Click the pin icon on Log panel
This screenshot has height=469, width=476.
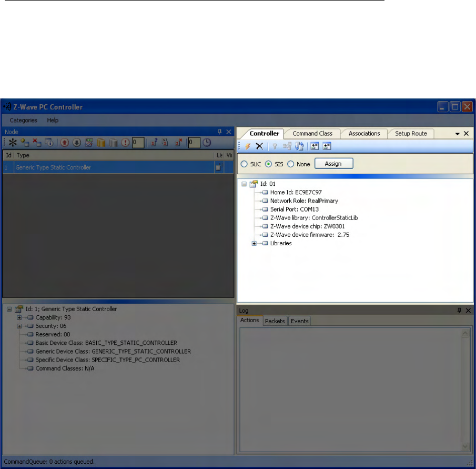tap(459, 310)
